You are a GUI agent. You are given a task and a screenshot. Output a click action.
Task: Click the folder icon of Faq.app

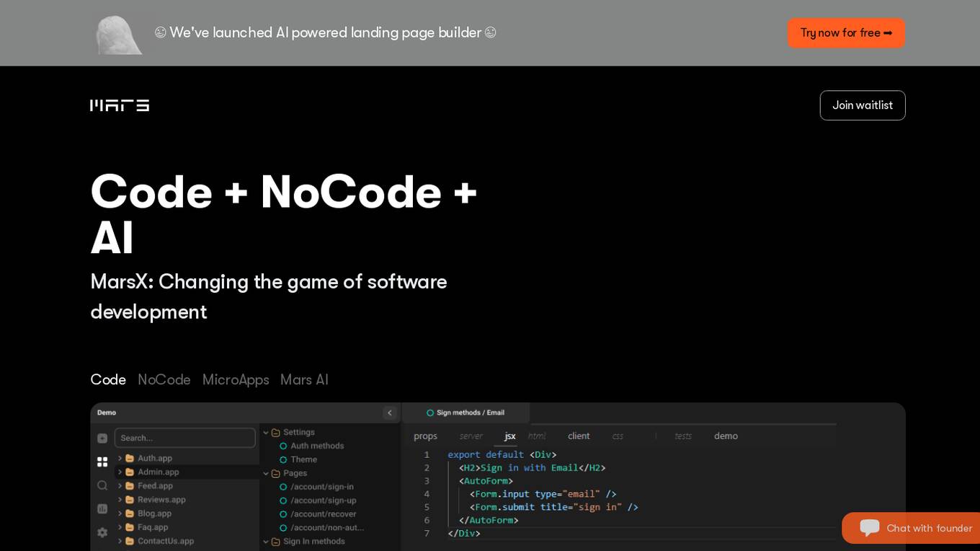click(x=130, y=527)
